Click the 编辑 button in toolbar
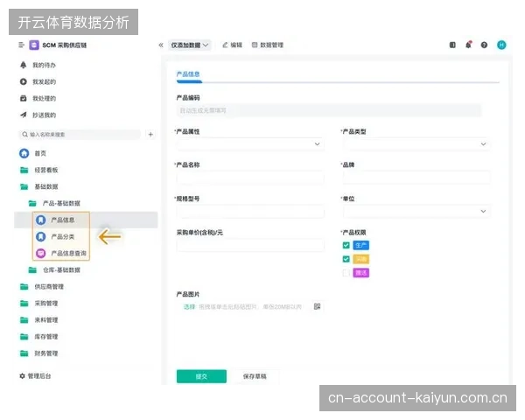Image resolution: width=525 pixels, height=420 pixels. tap(233, 45)
